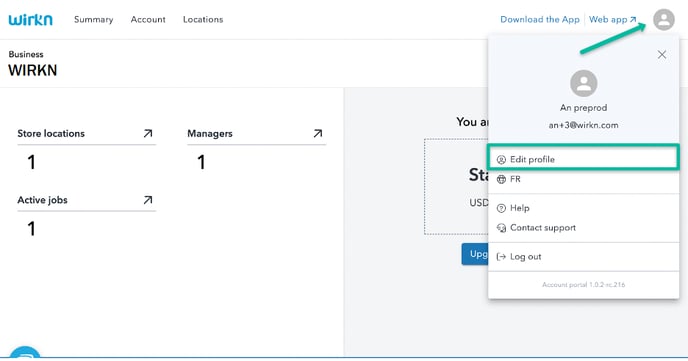Click the Store locations count 1
This screenshot has height=361, width=688.
coord(31,163)
